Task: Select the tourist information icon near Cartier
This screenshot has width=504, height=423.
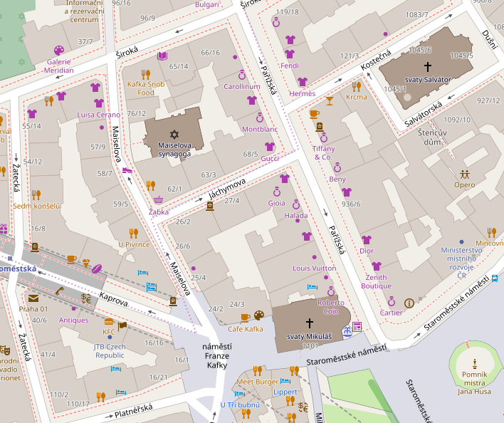Action: [409, 303]
